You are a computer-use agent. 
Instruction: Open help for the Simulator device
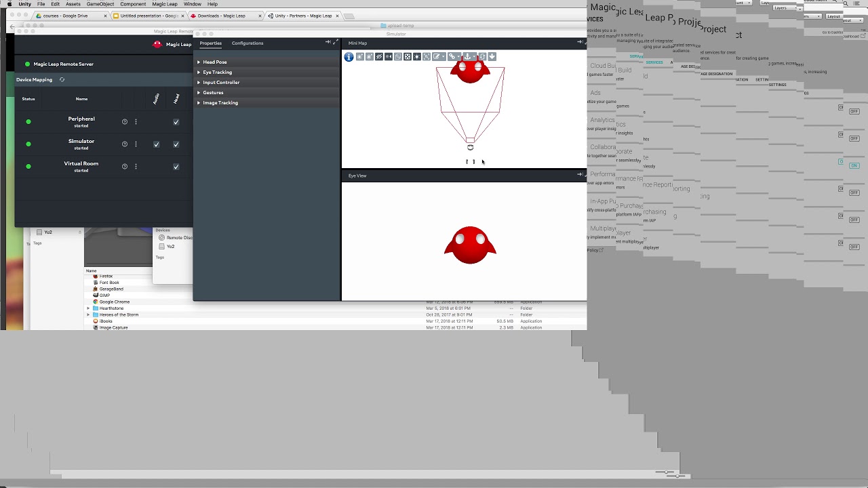tap(125, 144)
